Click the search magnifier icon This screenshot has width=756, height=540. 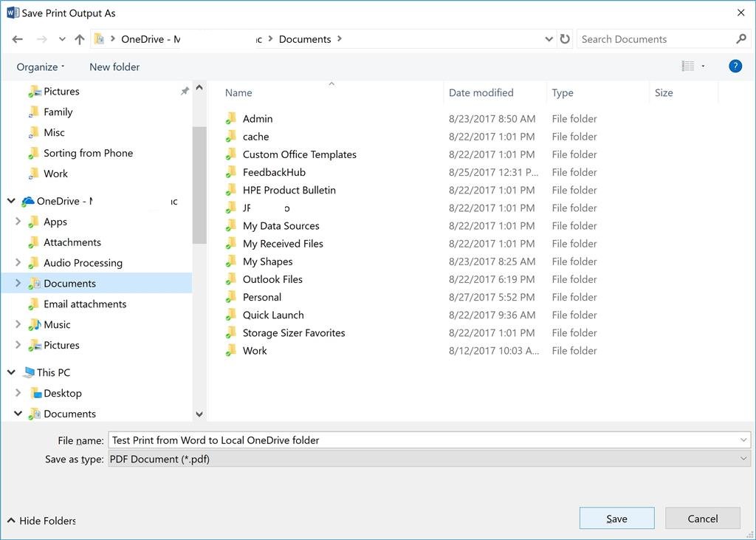coord(741,38)
